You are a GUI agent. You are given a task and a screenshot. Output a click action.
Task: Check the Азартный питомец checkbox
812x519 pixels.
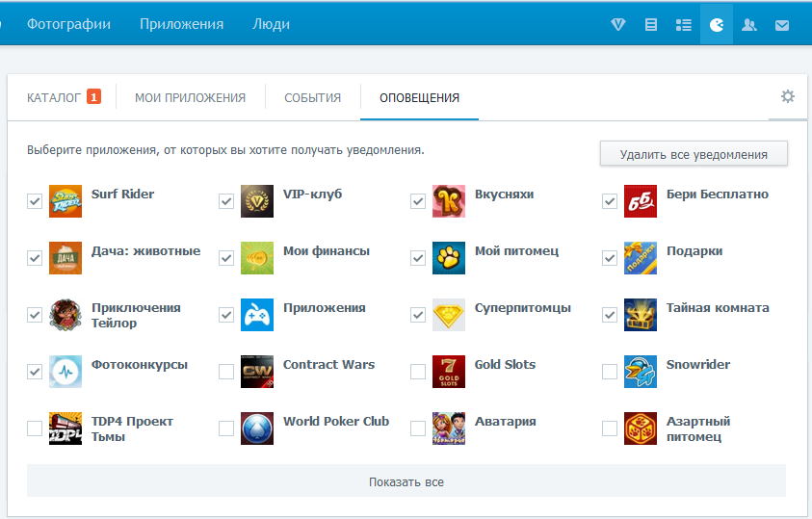610,428
